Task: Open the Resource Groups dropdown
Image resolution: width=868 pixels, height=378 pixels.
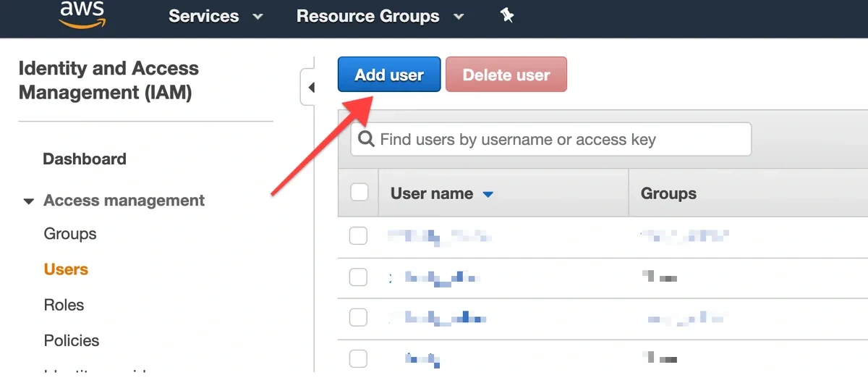Action: coord(380,16)
